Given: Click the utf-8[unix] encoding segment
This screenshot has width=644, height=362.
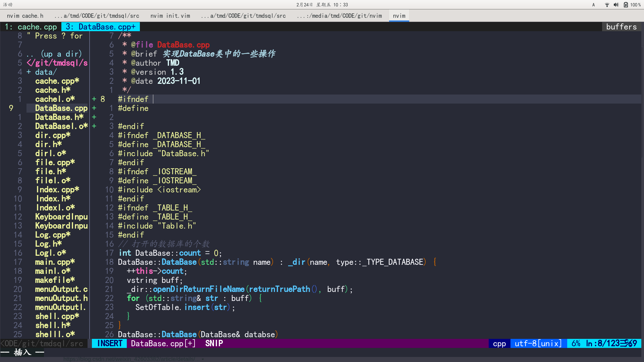Looking at the screenshot, I should (x=537, y=343).
